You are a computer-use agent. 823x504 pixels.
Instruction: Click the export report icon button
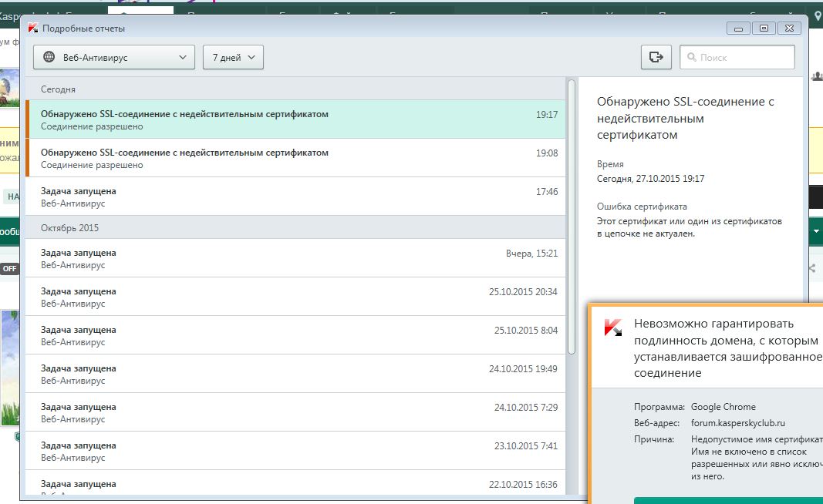(x=656, y=57)
